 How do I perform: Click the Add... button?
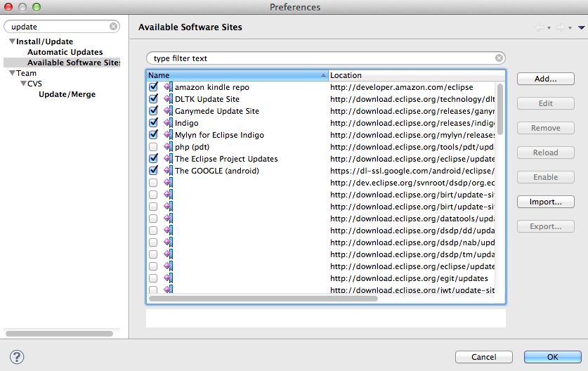tap(546, 79)
